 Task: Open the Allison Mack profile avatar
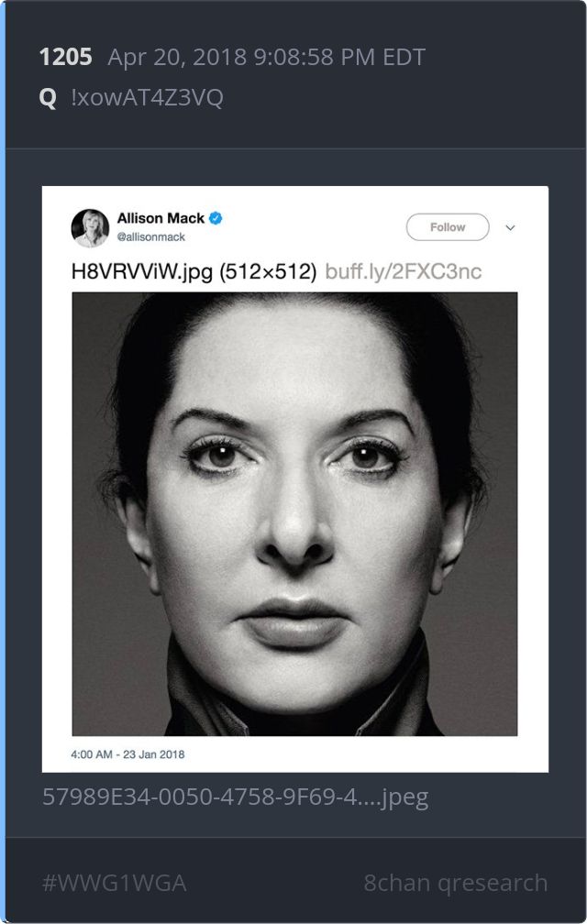click(90, 227)
